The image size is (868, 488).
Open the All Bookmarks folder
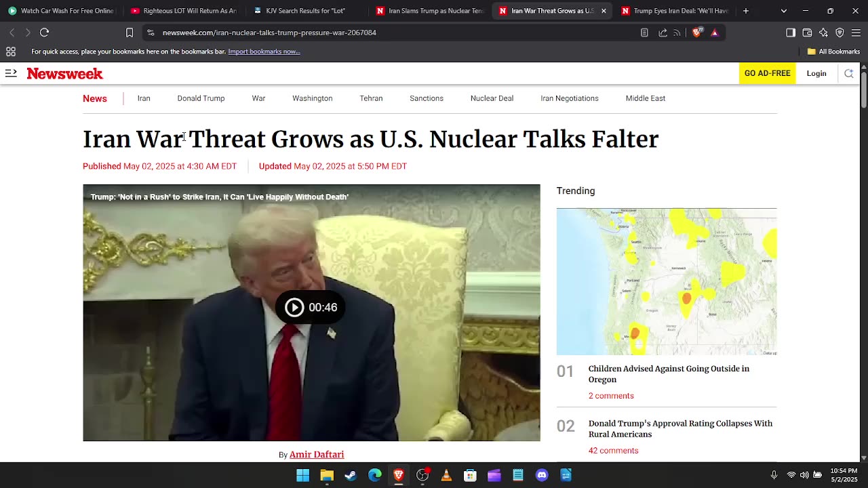point(833,52)
